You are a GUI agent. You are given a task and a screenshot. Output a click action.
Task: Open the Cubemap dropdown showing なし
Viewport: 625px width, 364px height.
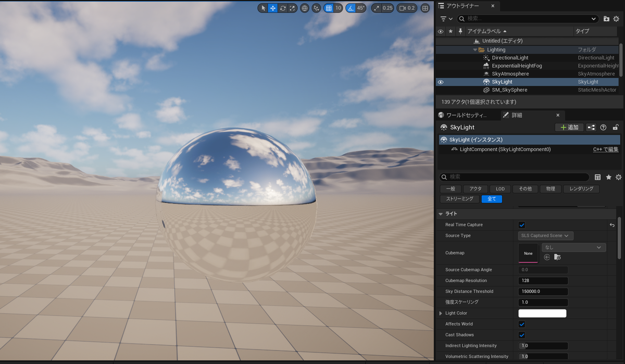(573, 247)
